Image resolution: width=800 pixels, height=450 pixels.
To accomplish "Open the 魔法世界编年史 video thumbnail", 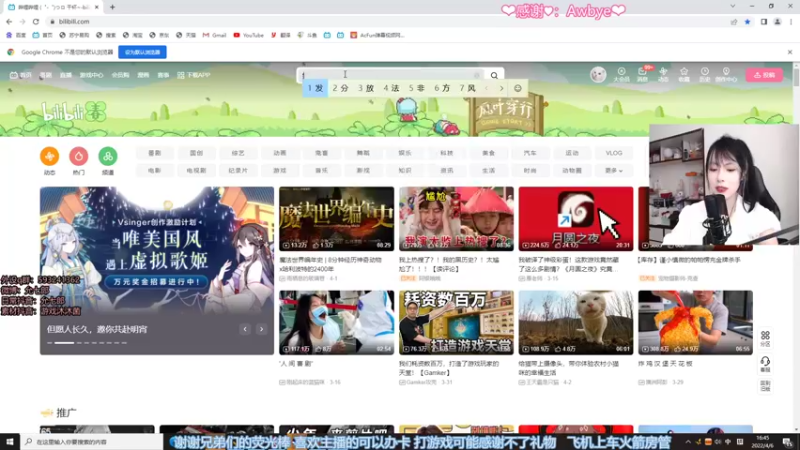I will click(336, 218).
